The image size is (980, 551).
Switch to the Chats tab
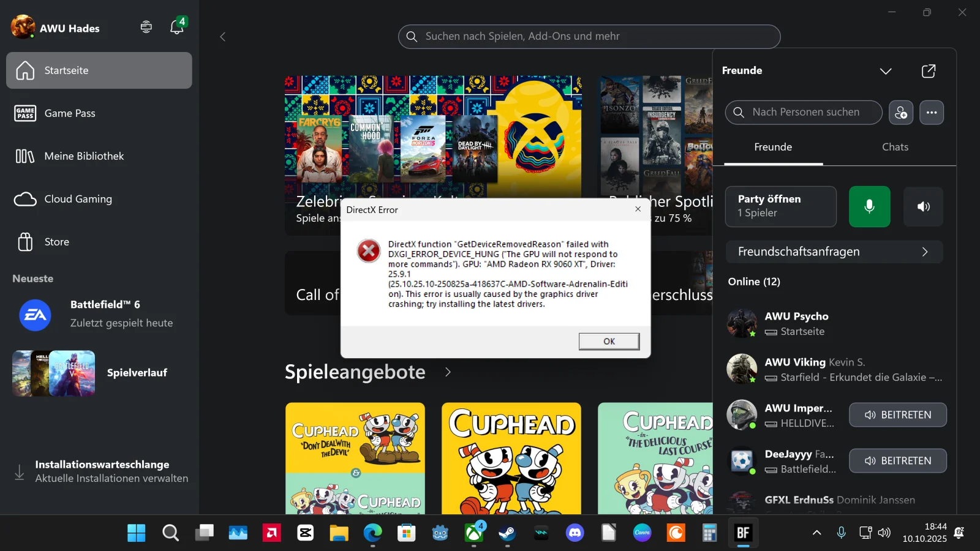895,148
